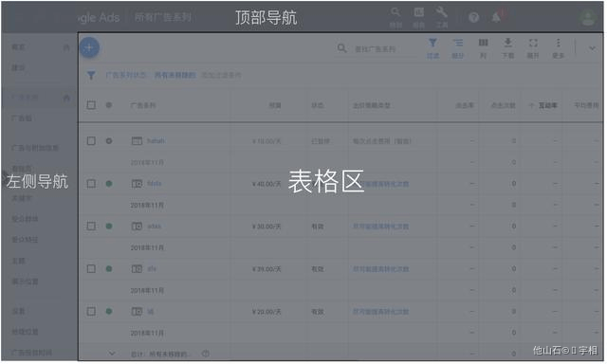Click the ¥10.00/天 budget cell
607x364 pixels.
point(267,141)
